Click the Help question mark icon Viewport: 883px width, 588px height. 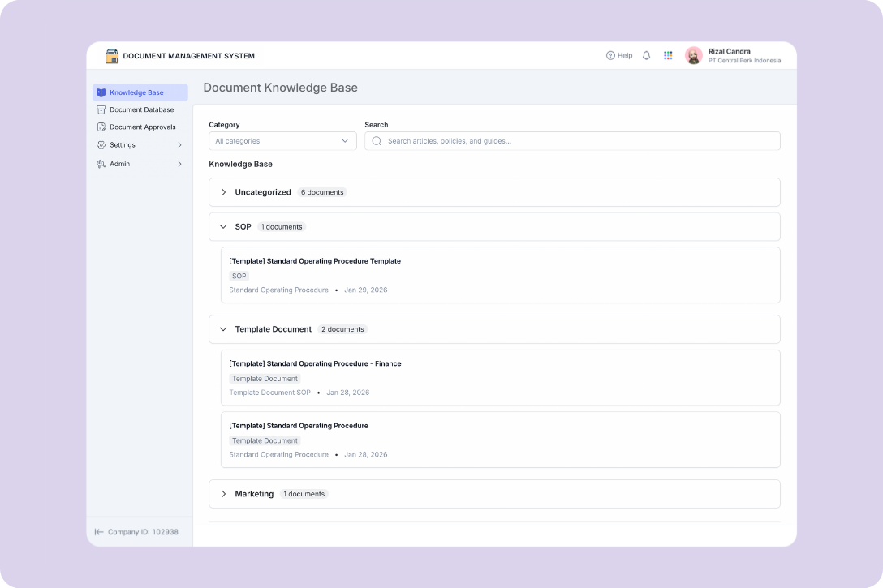pos(610,56)
